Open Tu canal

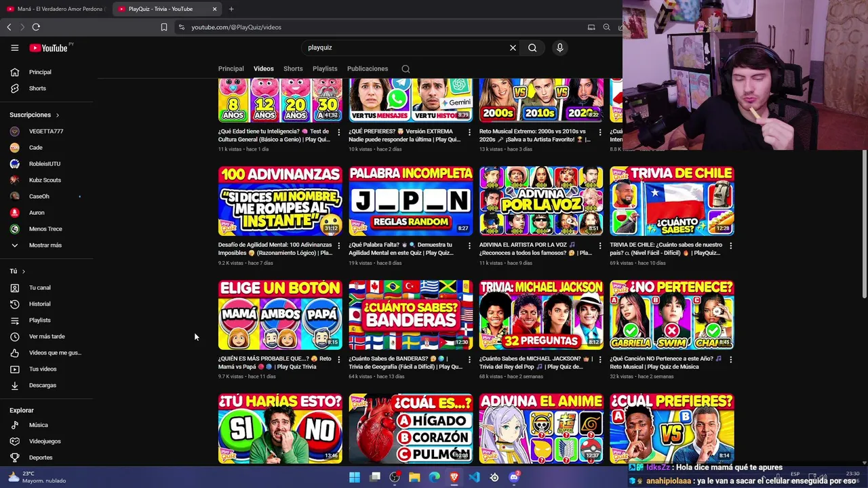click(47, 287)
